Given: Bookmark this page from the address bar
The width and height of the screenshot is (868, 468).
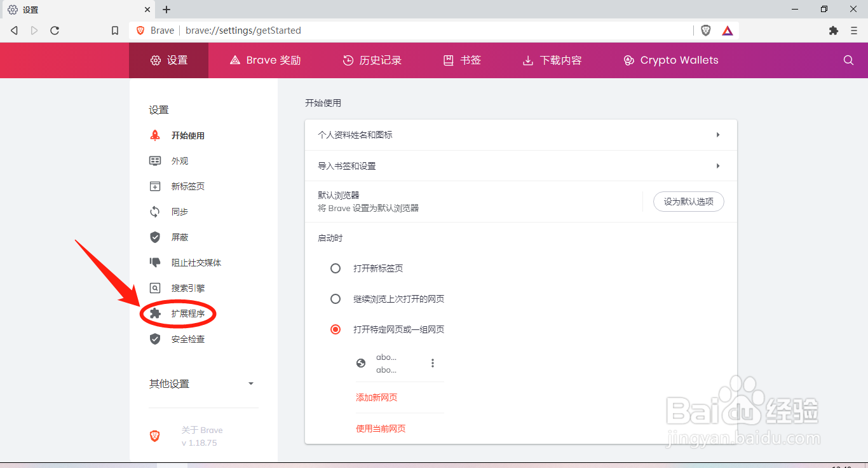Looking at the screenshot, I should click(x=115, y=31).
